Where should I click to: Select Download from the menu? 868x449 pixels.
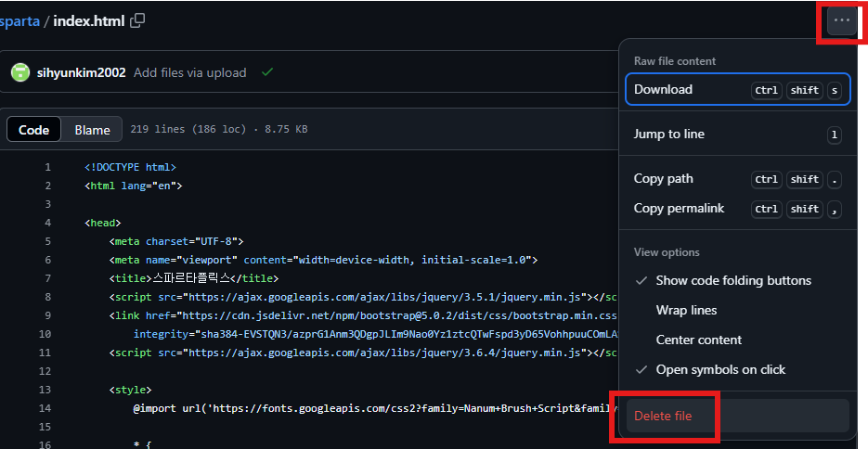[x=737, y=90]
